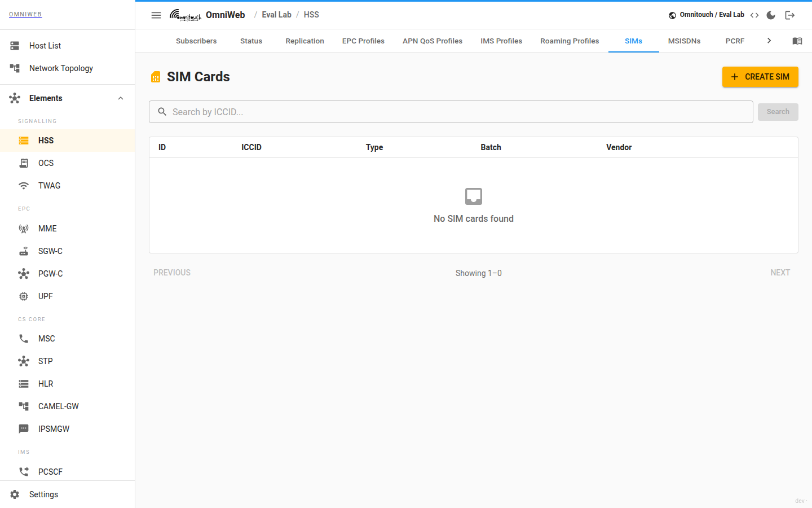Image resolution: width=812 pixels, height=508 pixels.
Task: Click the Showing 1–0 pagination text
Action: coord(479,273)
